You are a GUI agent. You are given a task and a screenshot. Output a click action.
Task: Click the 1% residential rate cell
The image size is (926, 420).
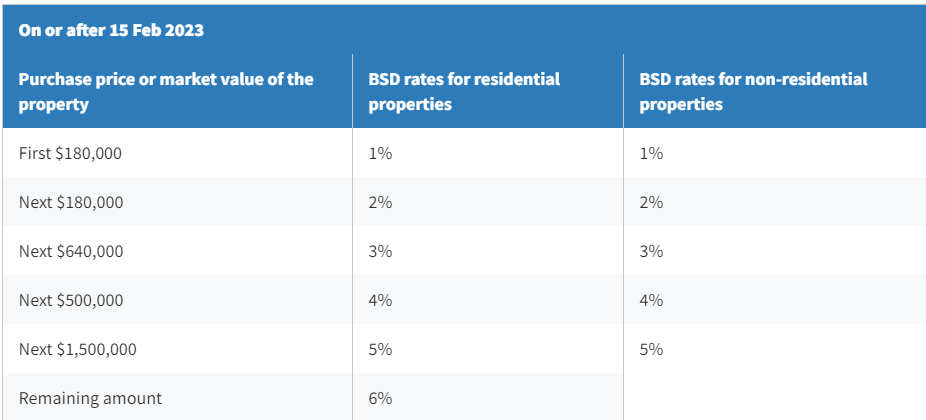(x=380, y=153)
